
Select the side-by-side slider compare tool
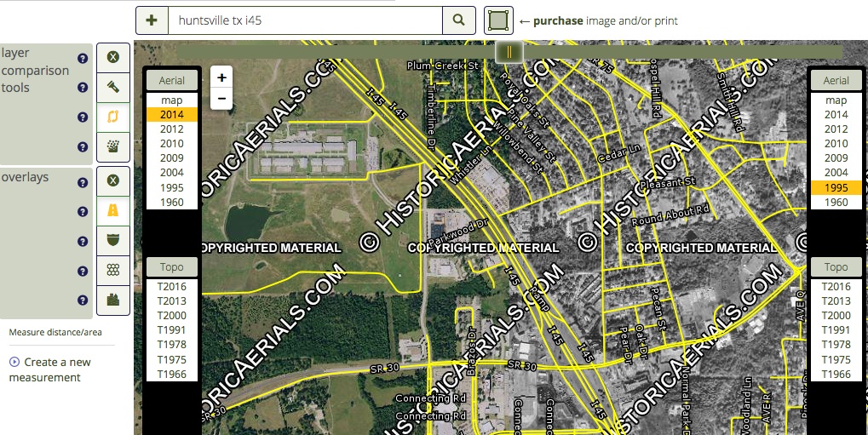pyautogui.click(x=113, y=117)
